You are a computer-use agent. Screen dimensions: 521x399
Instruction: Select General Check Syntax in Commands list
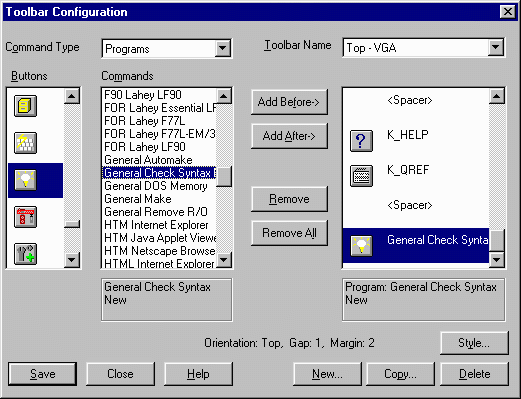159,173
